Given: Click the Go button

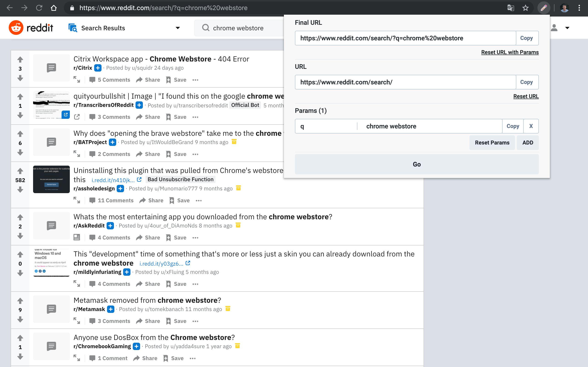Looking at the screenshot, I should [416, 164].
